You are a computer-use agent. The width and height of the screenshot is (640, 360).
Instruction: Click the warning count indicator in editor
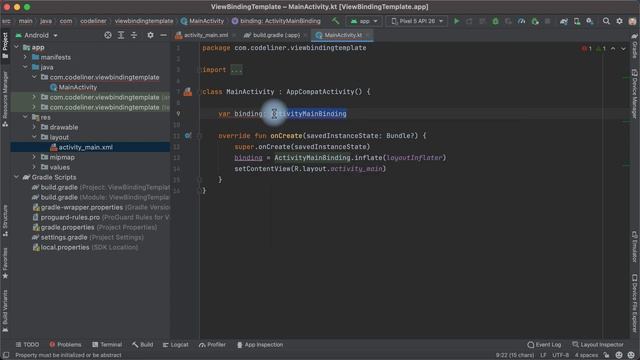pos(600,49)
